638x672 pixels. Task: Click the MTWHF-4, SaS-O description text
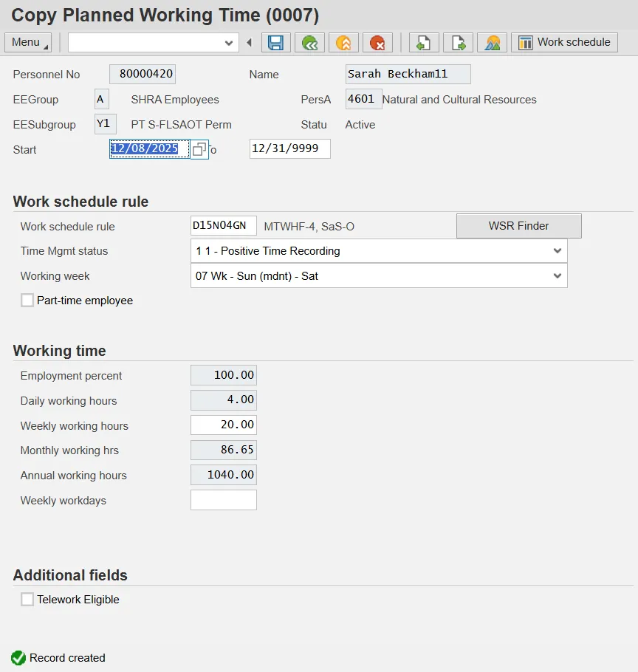pos(309,227)
